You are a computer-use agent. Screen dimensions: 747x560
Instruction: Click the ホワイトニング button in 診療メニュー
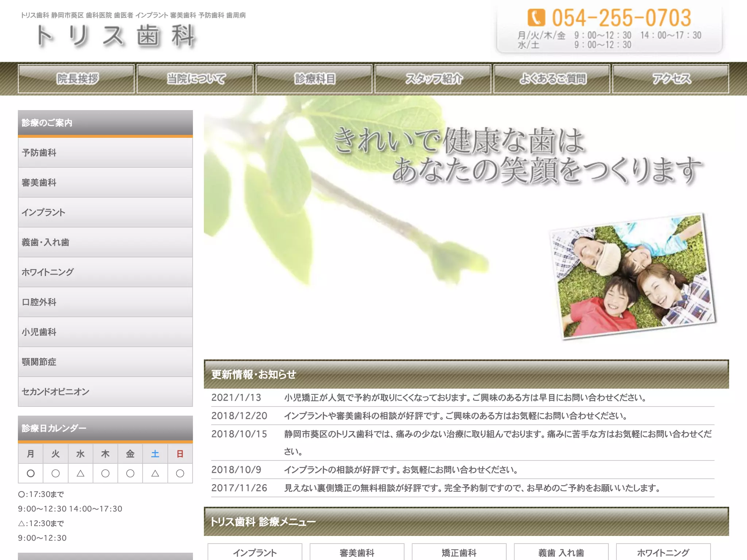(663, 552)
